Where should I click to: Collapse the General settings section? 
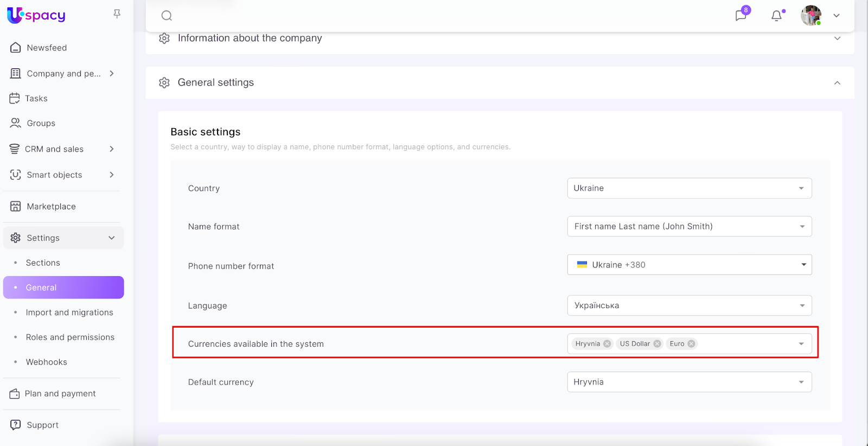click(x=837, y=83)
